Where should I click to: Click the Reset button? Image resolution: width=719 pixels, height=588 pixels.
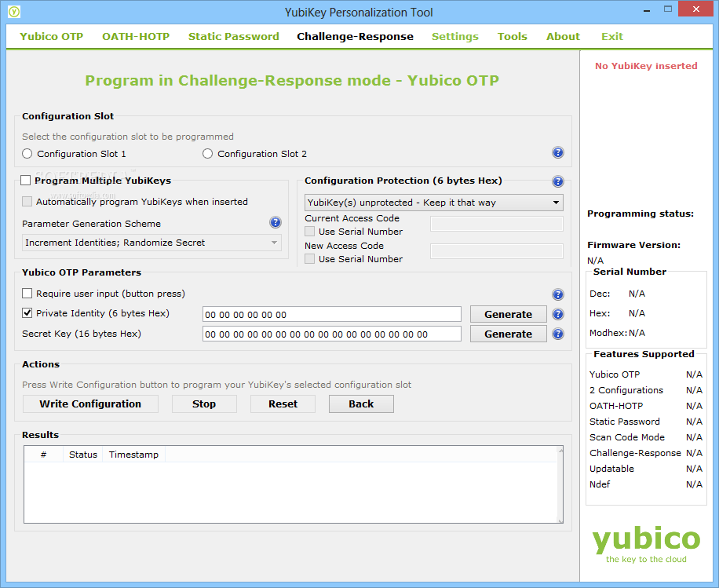[x=283, y=404]
